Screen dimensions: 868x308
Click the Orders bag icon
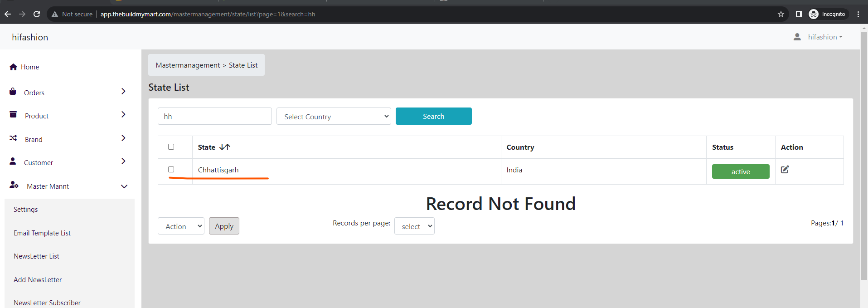coord(13,92)
